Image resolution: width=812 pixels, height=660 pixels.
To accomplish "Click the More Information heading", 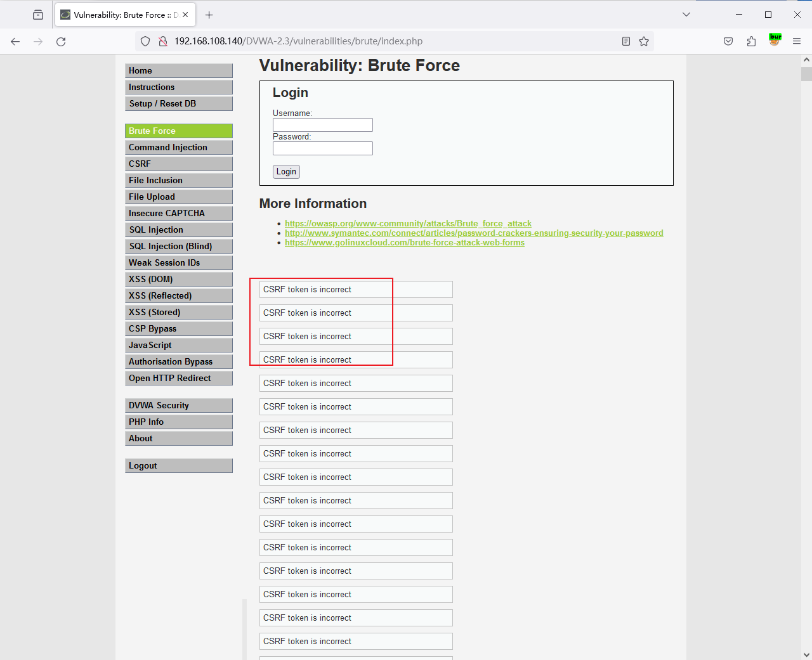I will click(313, 204).
